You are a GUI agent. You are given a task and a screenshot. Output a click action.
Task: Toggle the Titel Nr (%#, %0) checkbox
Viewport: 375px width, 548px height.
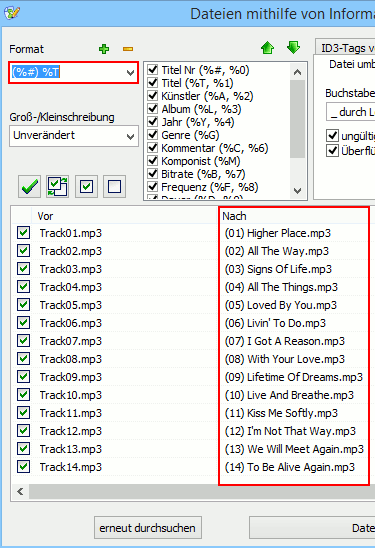point(152,70)
